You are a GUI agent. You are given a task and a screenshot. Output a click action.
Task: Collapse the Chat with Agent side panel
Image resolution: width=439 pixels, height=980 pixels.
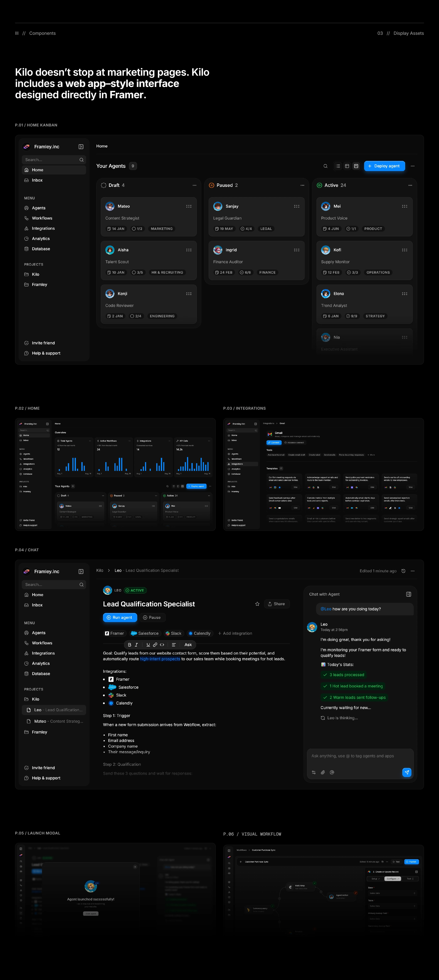[x=409, y=594]
